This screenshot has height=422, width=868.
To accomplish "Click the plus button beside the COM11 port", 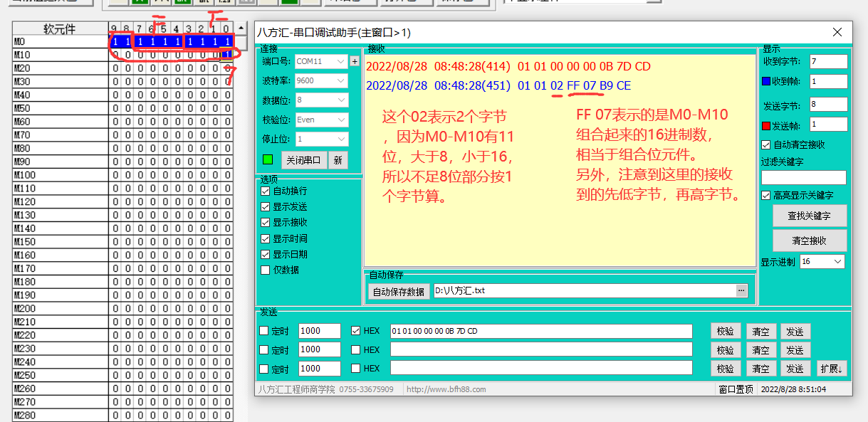I will 355,61.
